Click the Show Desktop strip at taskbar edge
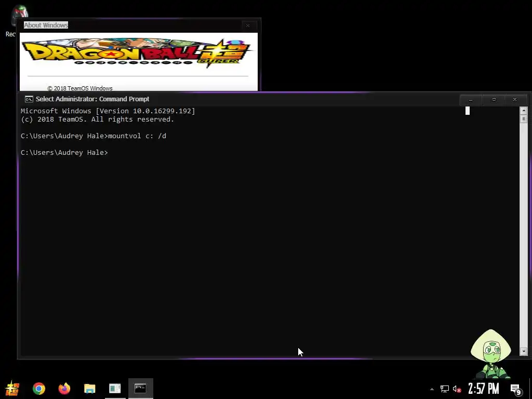 530,389
